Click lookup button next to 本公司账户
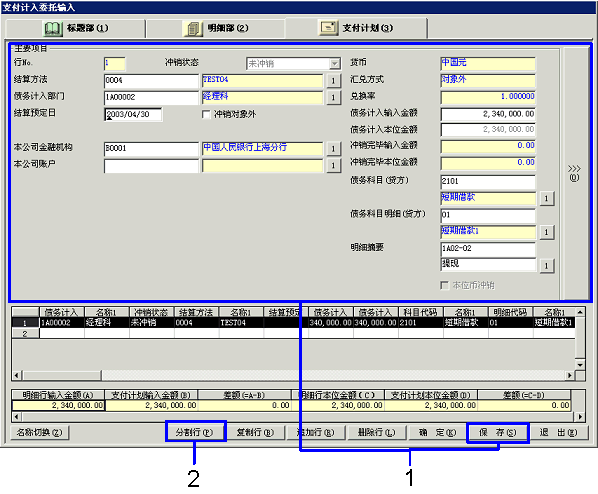The height and width of the screenshot is (494, 598). point(333,166)
